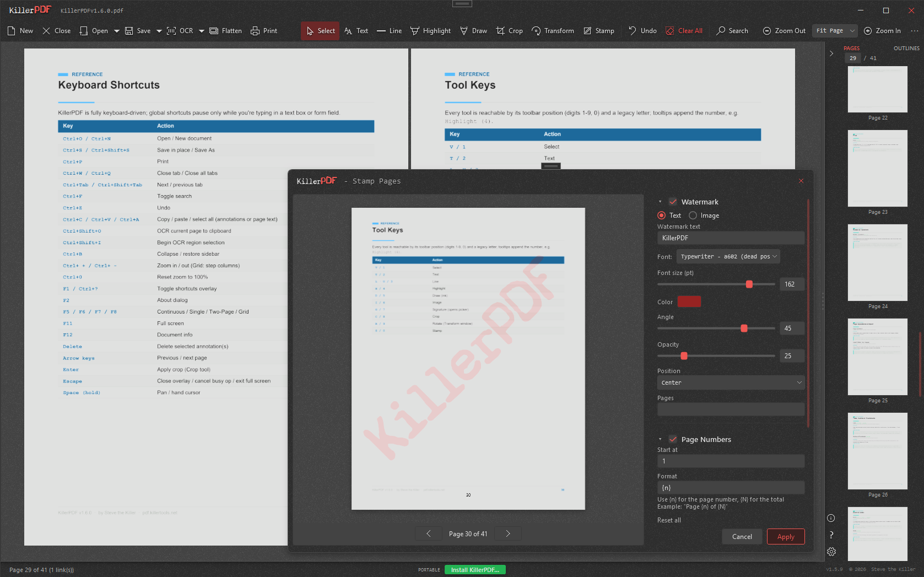Open the toolbar overflow three-dots menu

pos(915,31)
